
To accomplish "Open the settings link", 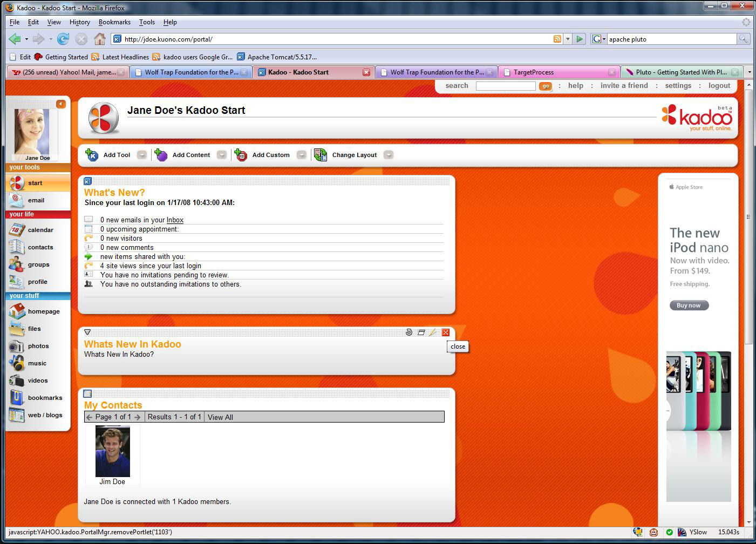I will (x=678, y=86).
